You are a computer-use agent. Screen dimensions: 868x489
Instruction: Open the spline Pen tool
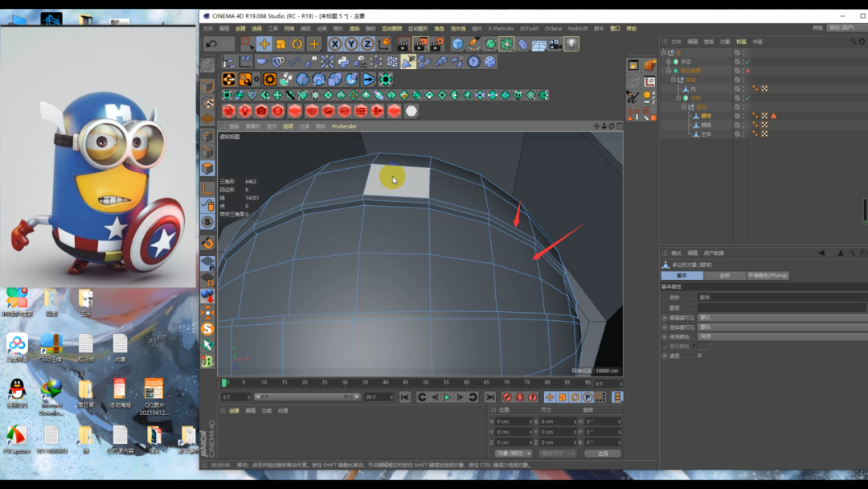474,43
